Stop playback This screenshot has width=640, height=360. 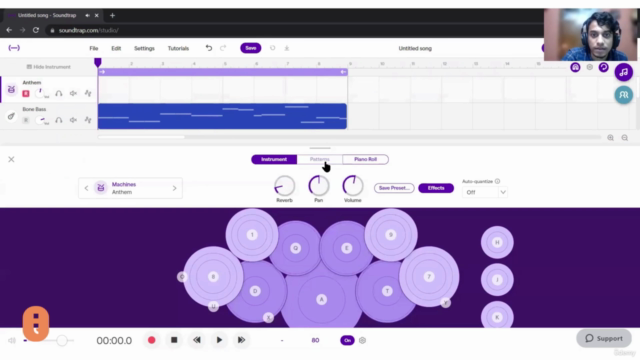[174, 340]
